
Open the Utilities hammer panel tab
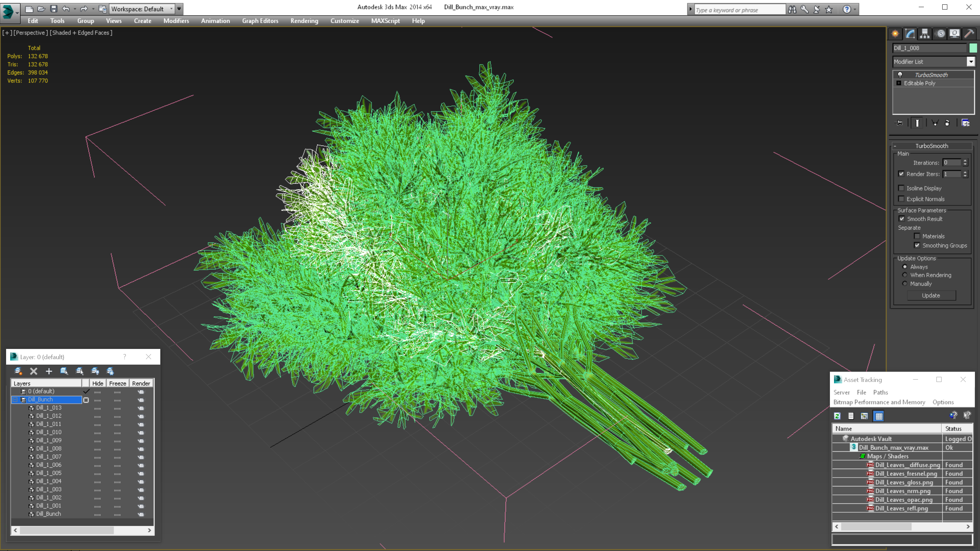[x=969, y=34]
